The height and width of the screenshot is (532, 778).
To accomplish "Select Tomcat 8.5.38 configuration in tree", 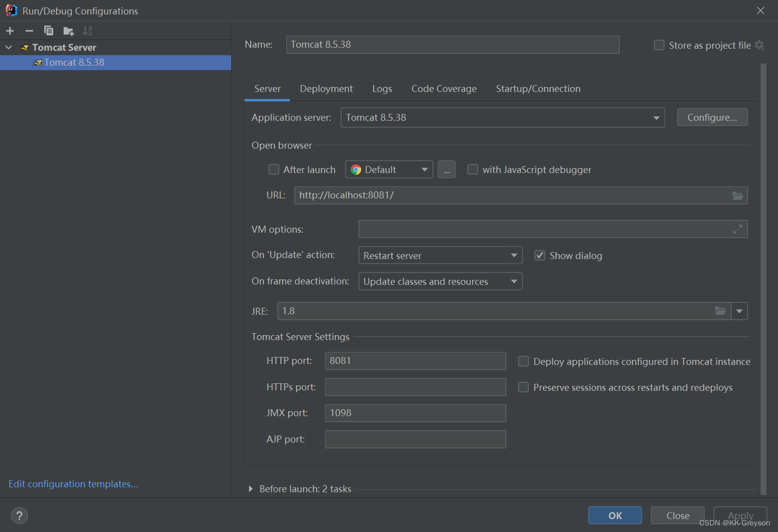I will pyautogui.click(x=115, y=62).
